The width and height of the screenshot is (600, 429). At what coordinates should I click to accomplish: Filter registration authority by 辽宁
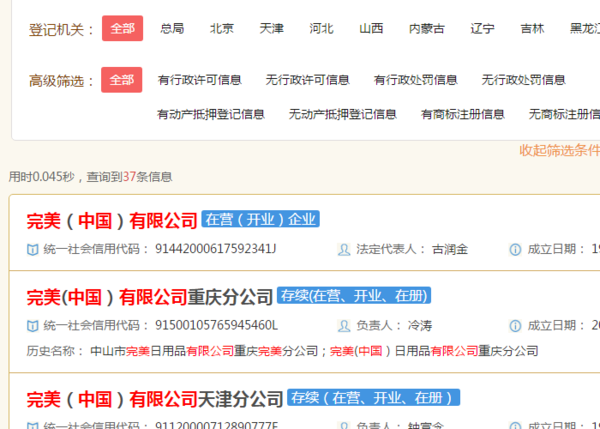(x=483, y=28)
